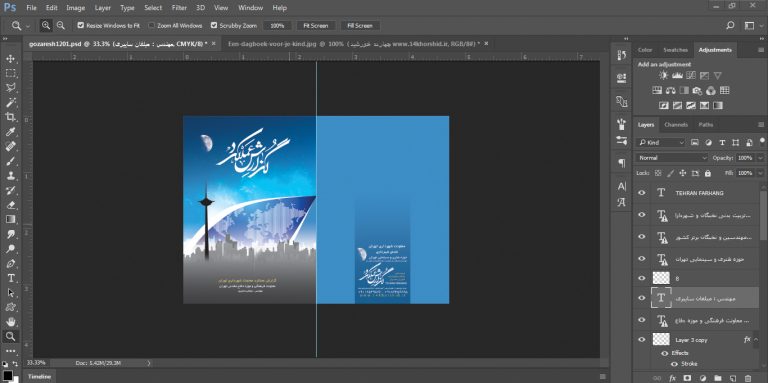The width and height of the screenshot is (768, 383).
Task: Toggle Scrubby Zoom checkbox
Action: point(214,25)
